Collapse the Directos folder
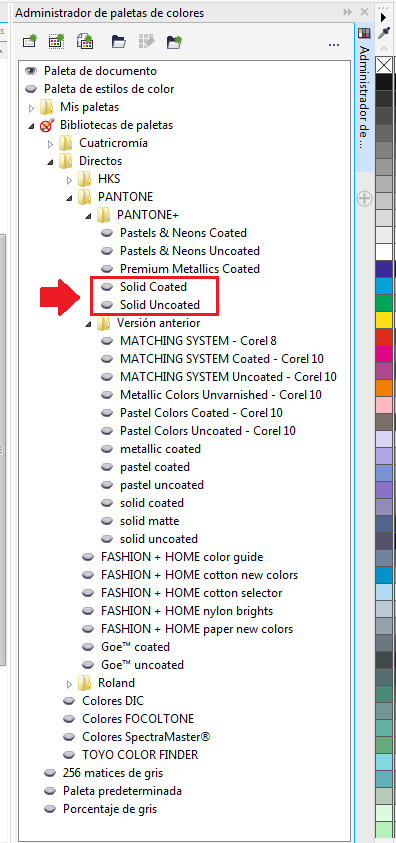Image resolution: width=396 pixels, height=843 pixels. (51, 161)
